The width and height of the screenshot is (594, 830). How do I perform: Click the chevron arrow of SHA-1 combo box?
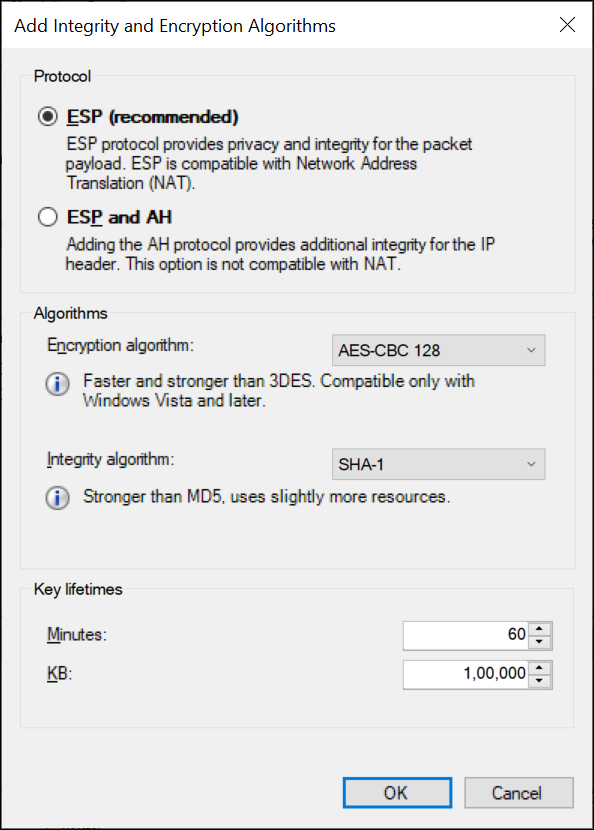point(531,464)
